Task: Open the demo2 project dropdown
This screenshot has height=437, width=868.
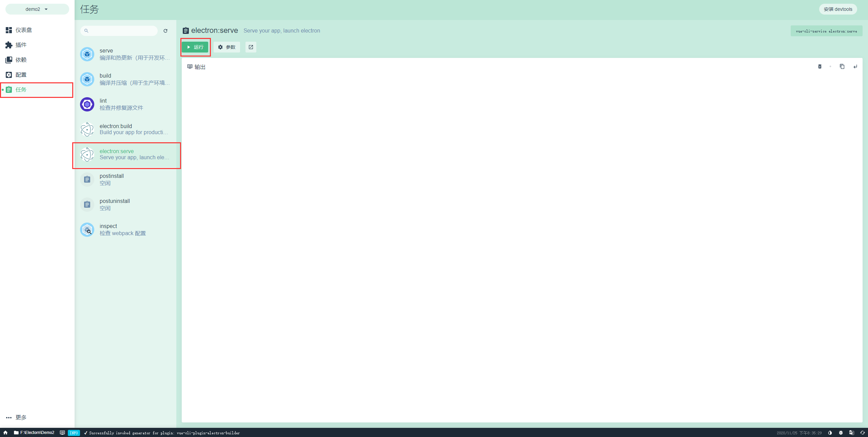Action: coord(37,9)
